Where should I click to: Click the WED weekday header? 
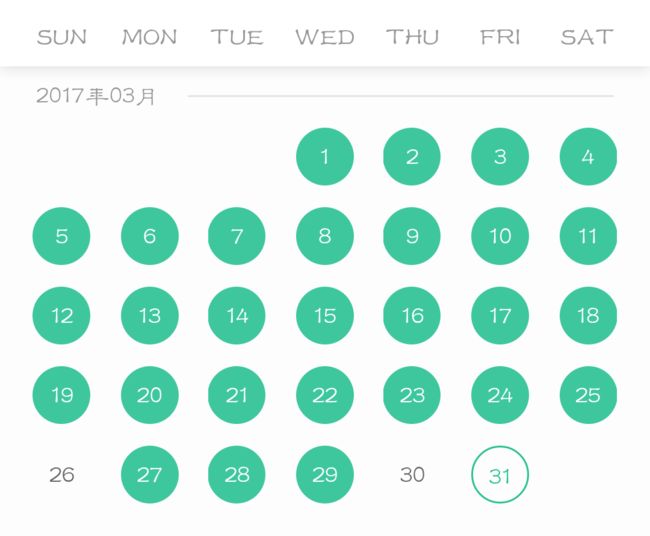pyautogui.click(x=325, y=37)
